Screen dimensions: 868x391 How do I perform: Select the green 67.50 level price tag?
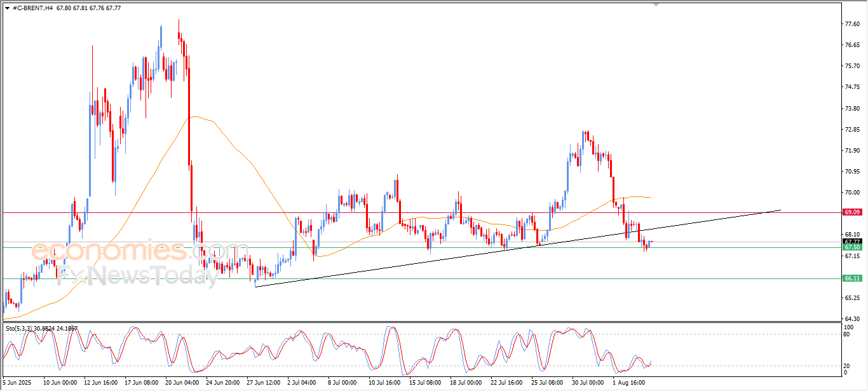point(852,247)
